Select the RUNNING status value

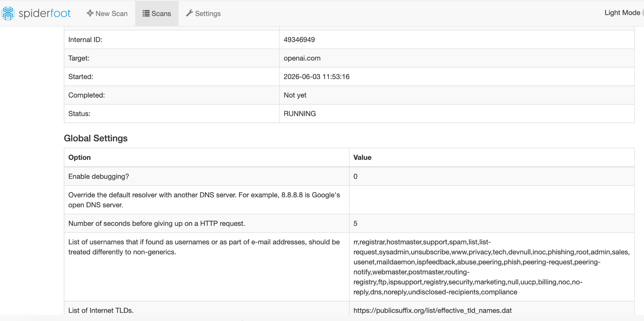pos(300,114)
